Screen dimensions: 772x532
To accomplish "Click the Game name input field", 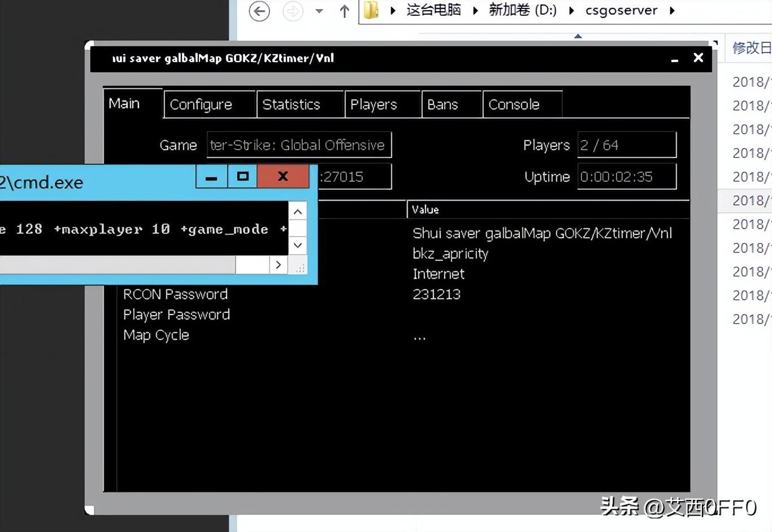I will point(298,145).
